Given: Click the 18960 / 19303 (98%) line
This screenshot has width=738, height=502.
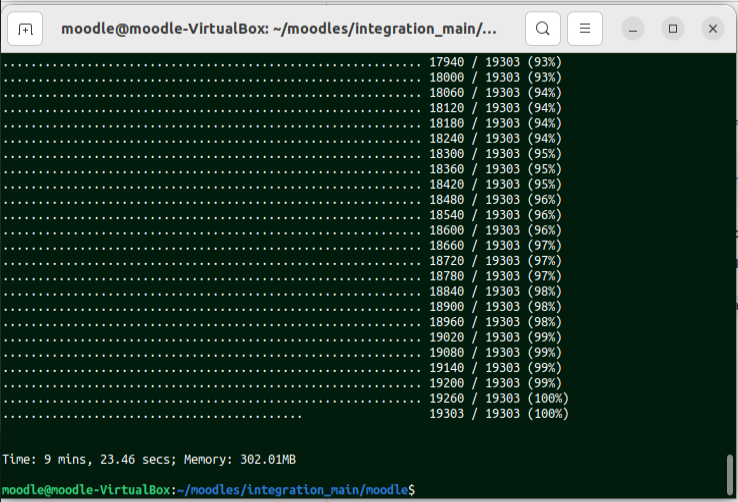Looking at the screenshot, I should tap(282, 322).
